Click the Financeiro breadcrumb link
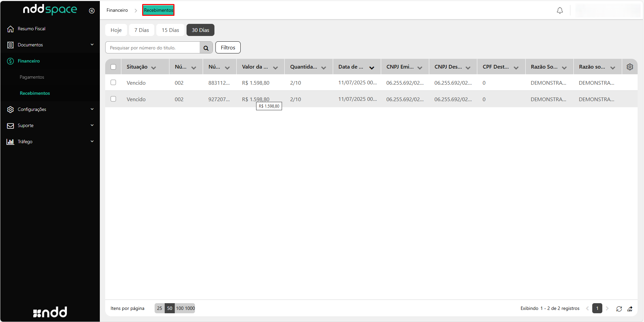The image size is (644, 322). [117, 10]
